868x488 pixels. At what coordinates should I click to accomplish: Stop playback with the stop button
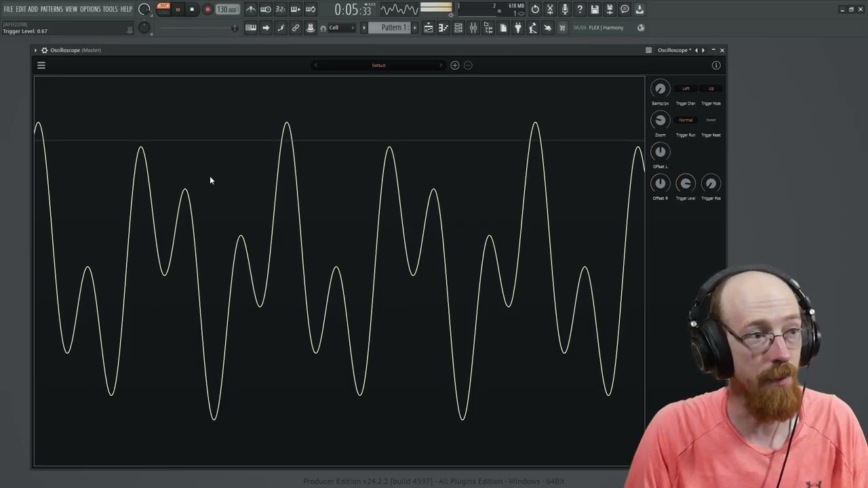click(192, 9)
